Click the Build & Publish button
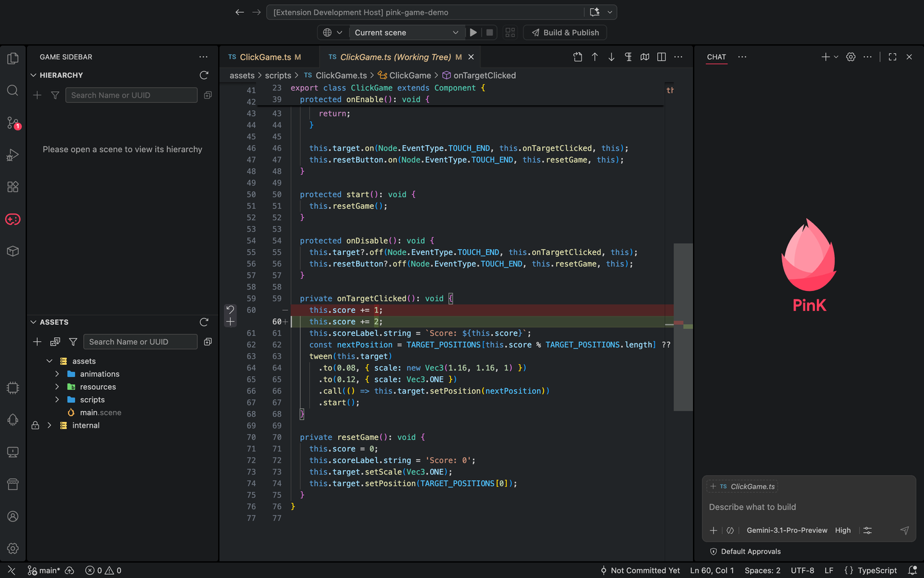This screenshot has width=924, height=578. [565, 33]
